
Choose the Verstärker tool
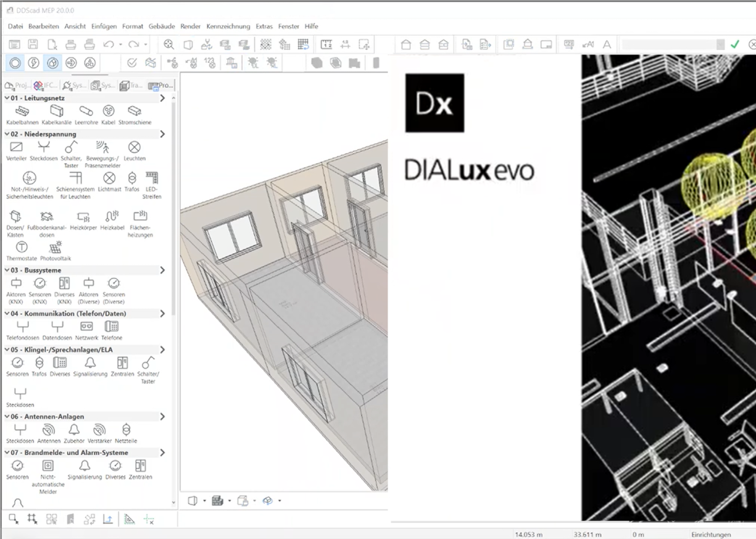tap(99, 433)
